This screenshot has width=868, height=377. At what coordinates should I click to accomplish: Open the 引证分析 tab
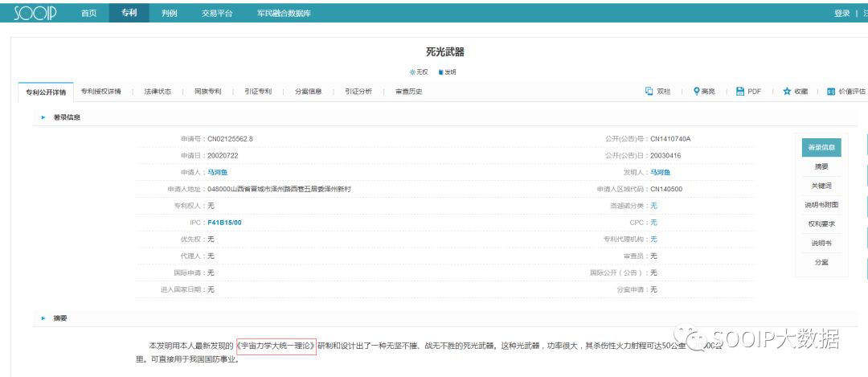coord(358,92)
